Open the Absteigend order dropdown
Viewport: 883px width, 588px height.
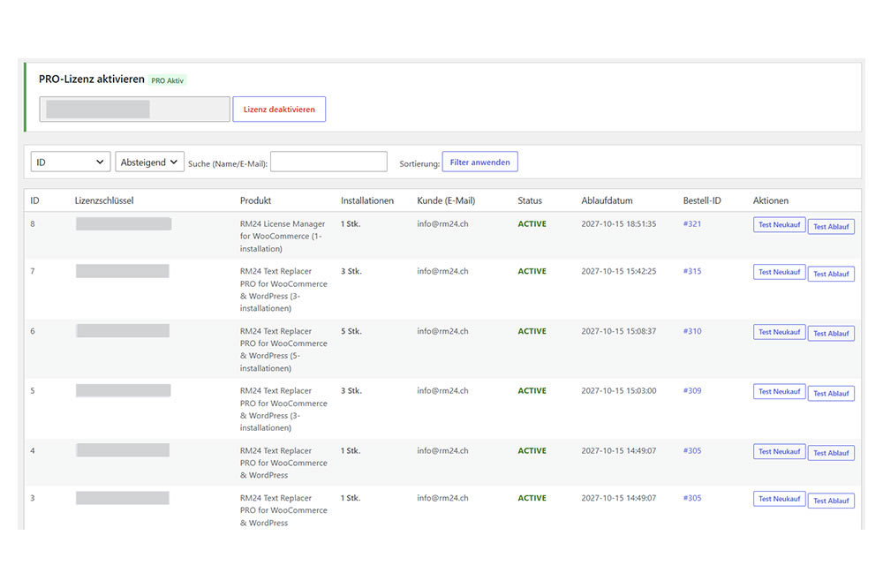(149, 162)
